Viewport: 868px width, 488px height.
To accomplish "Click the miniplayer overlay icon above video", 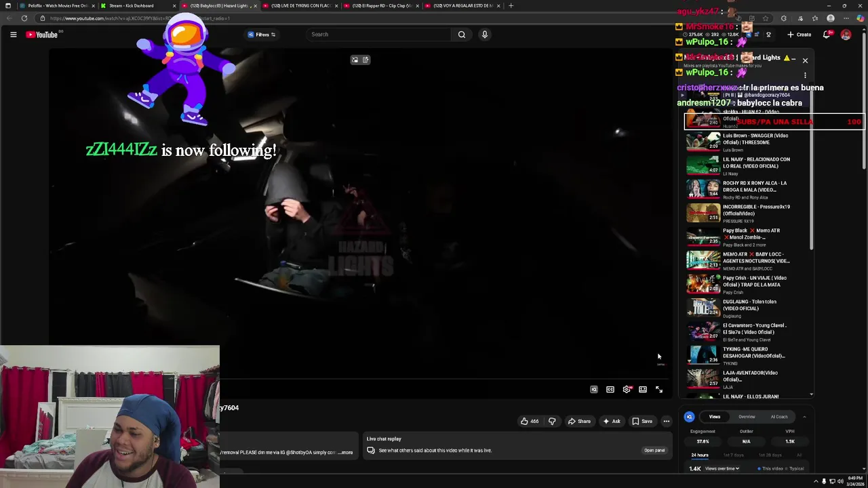I will 355,60.
